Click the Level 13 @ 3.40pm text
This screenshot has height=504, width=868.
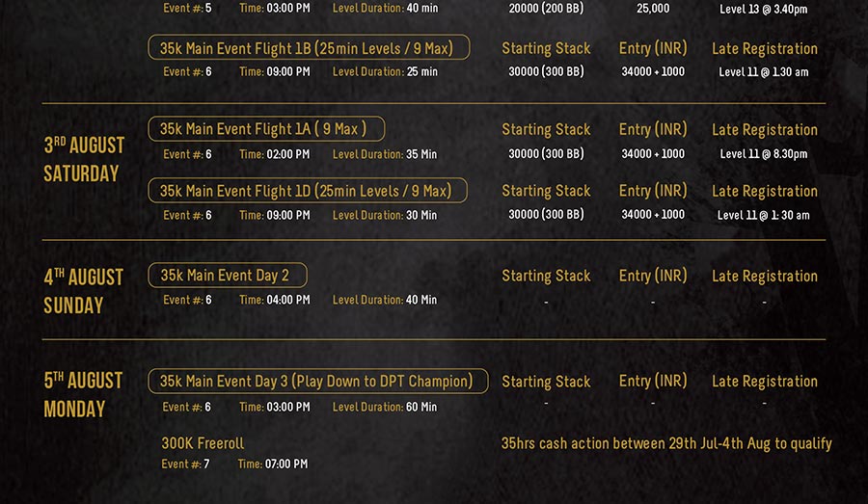(x=764, y=9)
